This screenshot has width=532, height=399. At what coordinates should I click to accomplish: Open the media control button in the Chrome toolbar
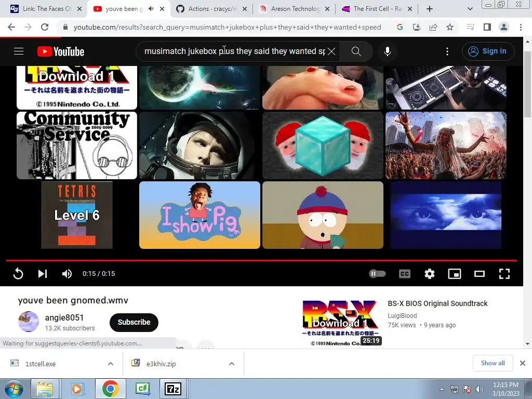(x=470, y=27)
